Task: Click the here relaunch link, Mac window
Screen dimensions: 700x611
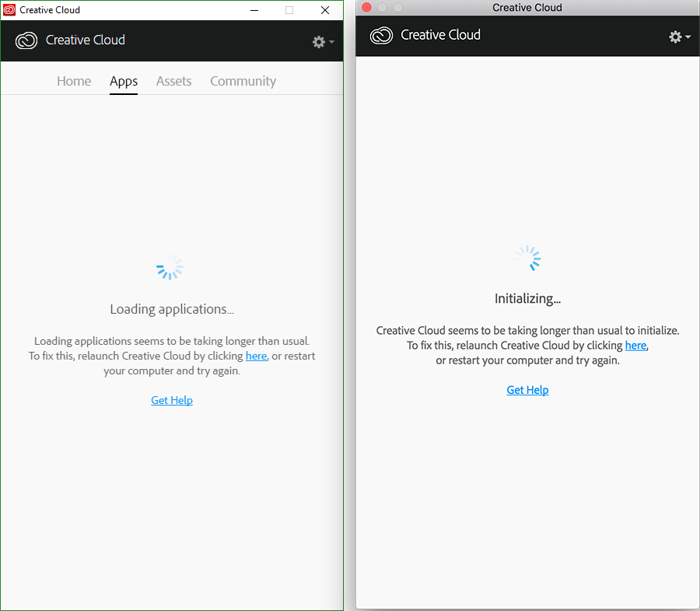Action: point(635,345)
